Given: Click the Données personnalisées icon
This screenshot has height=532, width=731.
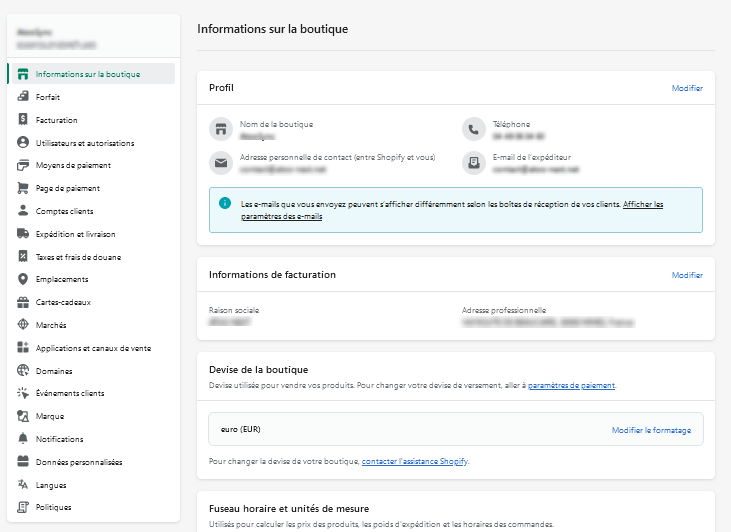Looking at the screenshot, I should click(23, 462).
